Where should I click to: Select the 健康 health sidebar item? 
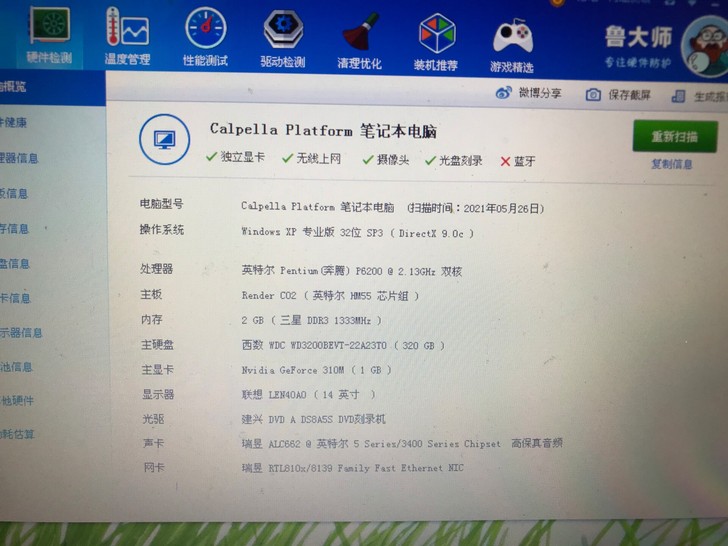[13, 122]
